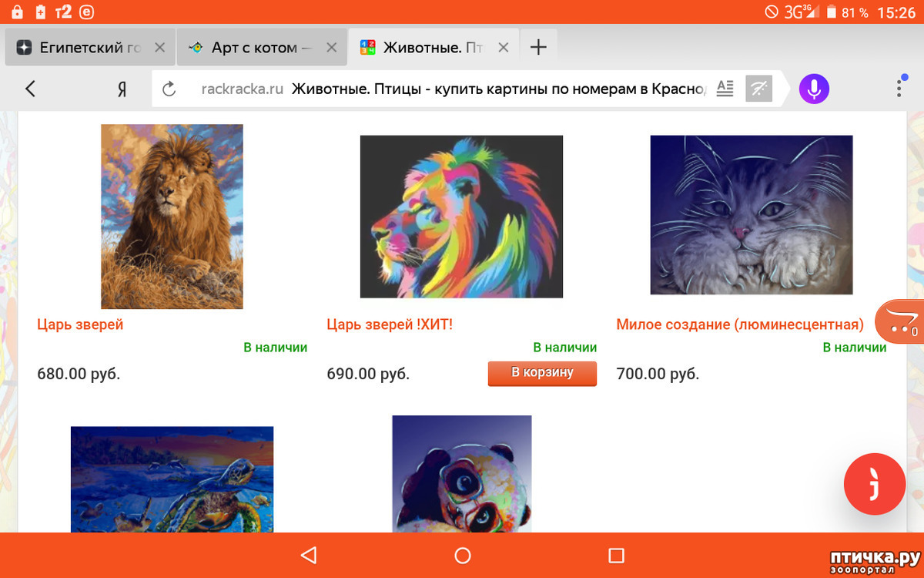The image size is (924, 578).
Task: Tap the Android home circle button
Action: [x=462, y=555]
